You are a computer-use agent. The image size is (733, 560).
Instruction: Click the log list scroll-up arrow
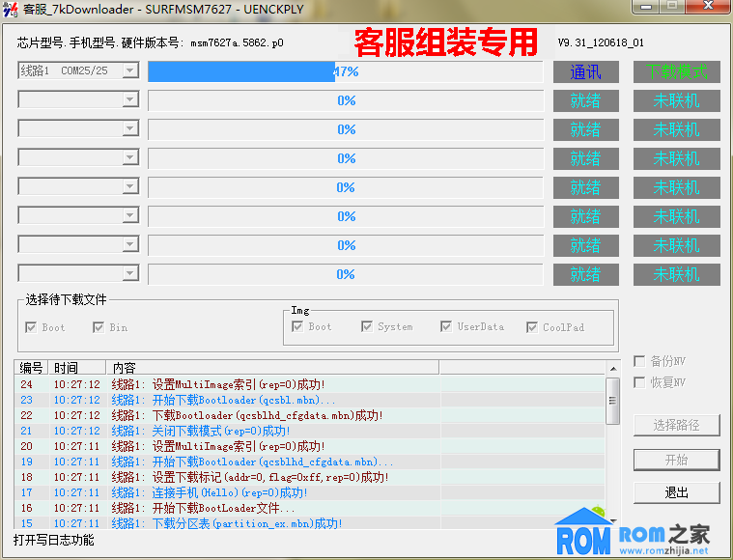[x=613, y=369]
